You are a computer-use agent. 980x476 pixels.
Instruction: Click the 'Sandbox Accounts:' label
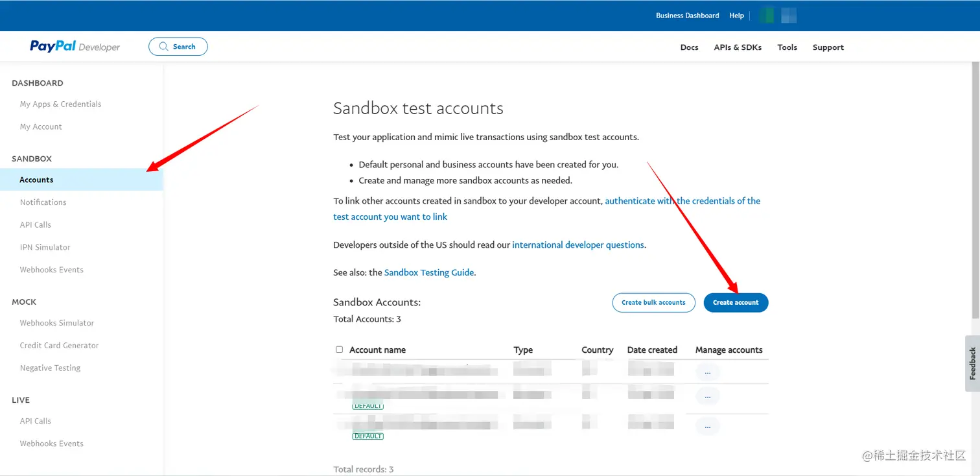tap(377, 302)
